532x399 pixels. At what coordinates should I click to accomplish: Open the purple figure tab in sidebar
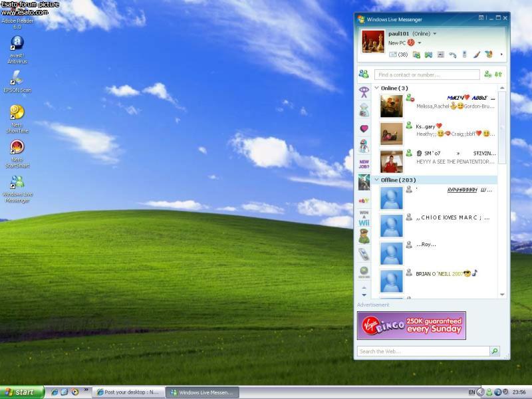[x=364, y=92]
